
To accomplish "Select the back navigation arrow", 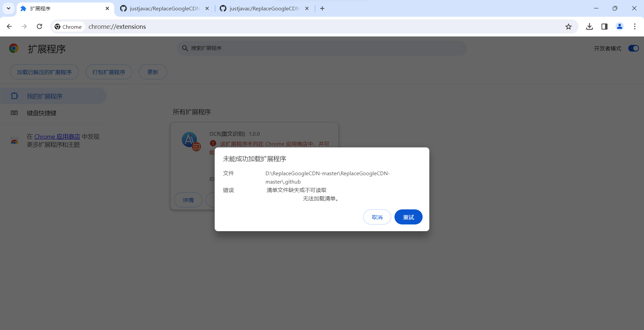I will coord(9,26).
